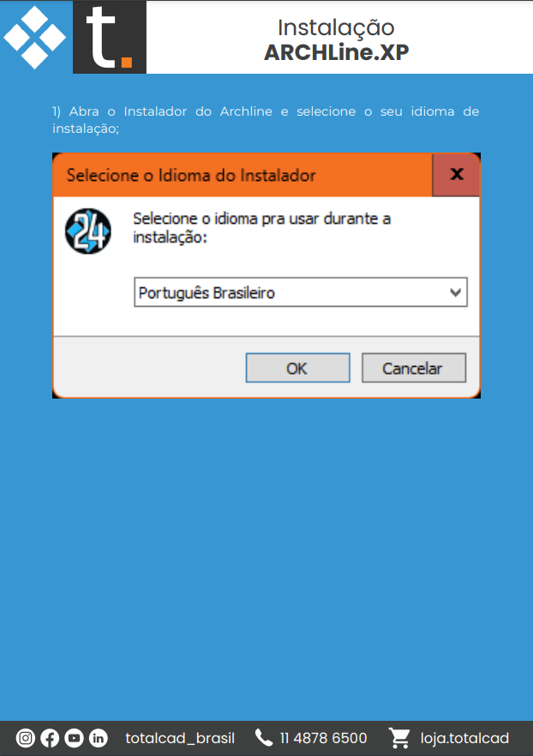Click the OK button in the dialog
The width and height of the screenshot is (533, 756).
tap(298, 368)
